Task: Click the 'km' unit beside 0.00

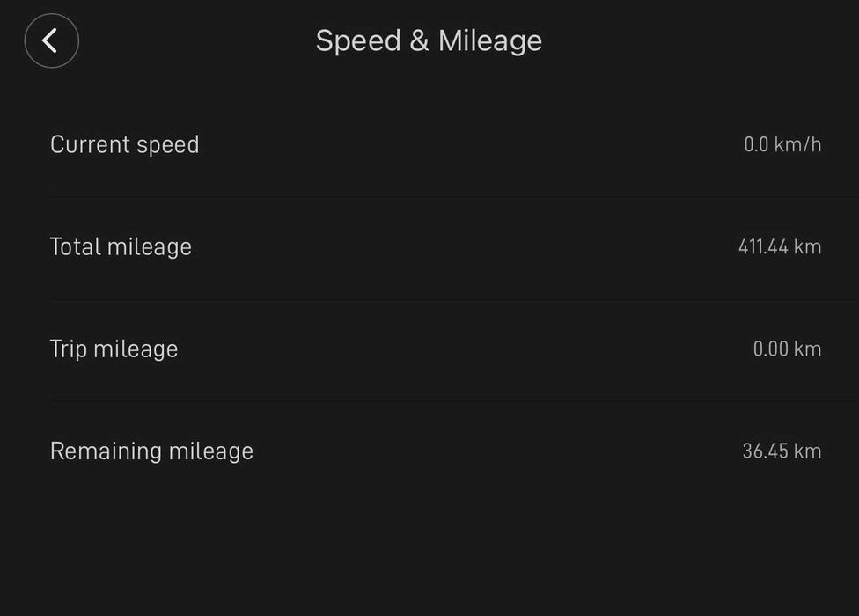Action: 807,348
